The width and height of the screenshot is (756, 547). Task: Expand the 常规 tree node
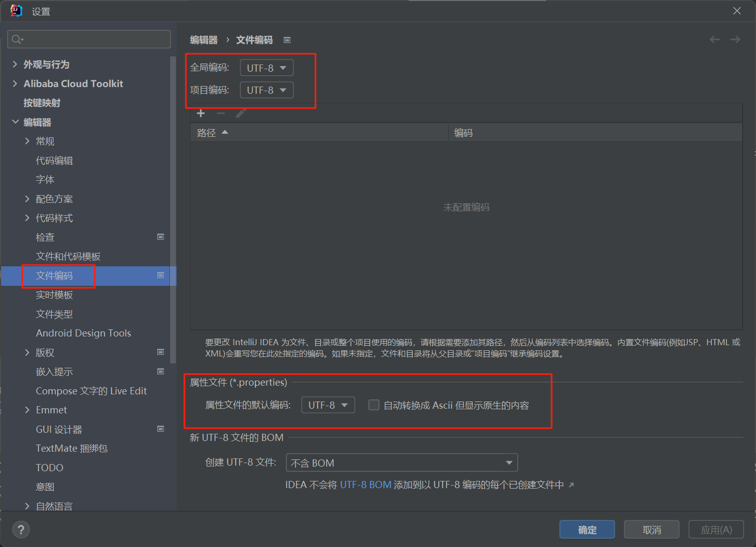[x=27, y=141]
